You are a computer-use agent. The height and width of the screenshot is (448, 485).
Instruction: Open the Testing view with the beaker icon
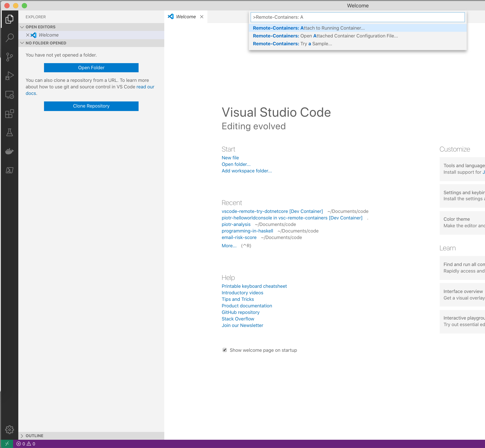[10, 132]
